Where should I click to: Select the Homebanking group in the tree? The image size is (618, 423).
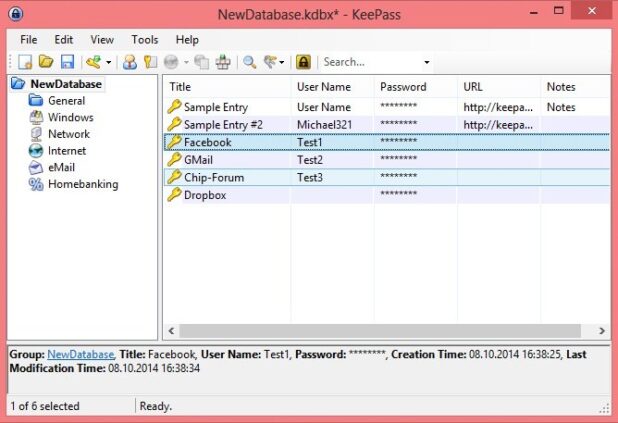point(82,184)
